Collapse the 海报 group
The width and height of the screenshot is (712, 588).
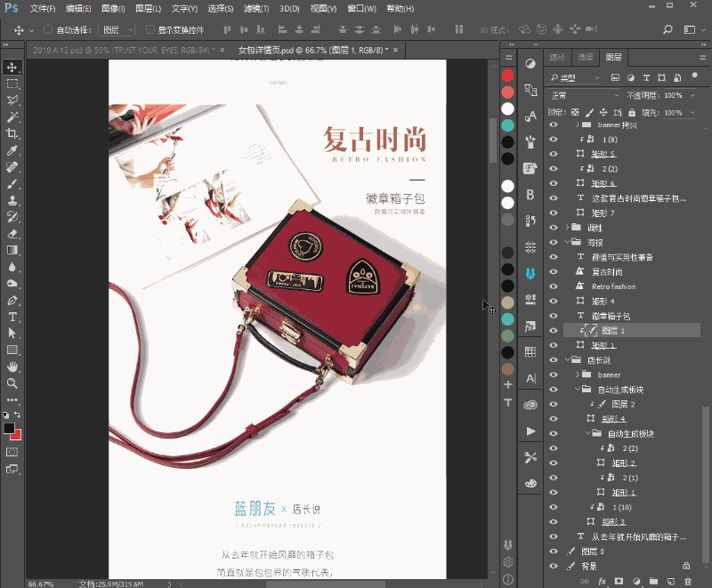(x=567, y=242)
